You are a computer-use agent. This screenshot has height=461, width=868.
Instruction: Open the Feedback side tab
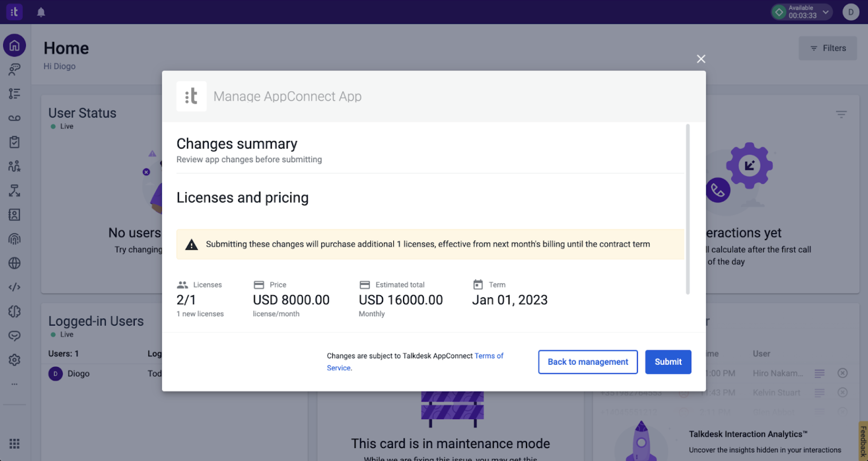[x=863, y=441]
